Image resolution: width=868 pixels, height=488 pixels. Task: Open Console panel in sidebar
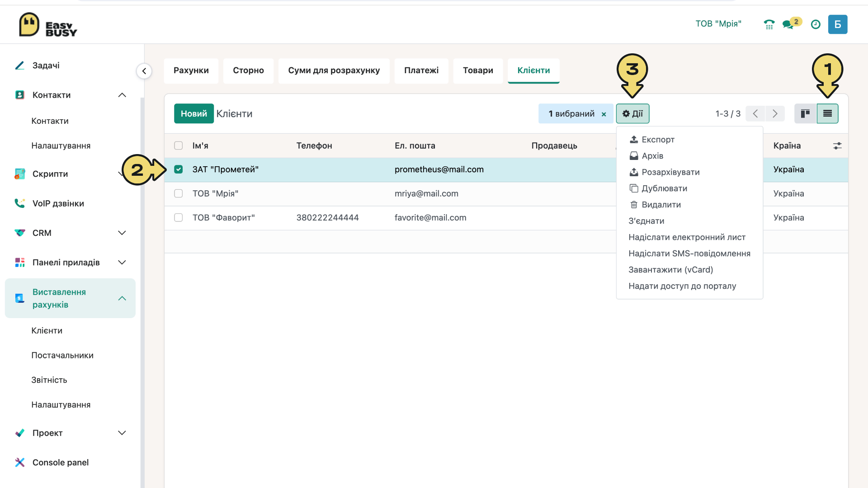pyautogui.click(x=61, y=462)
